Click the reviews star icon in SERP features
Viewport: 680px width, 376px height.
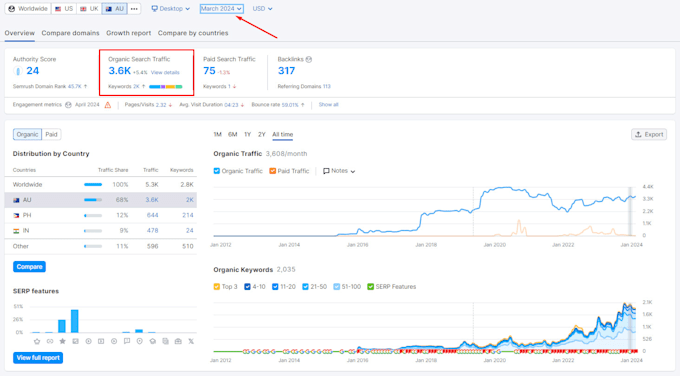click(62, 341)
